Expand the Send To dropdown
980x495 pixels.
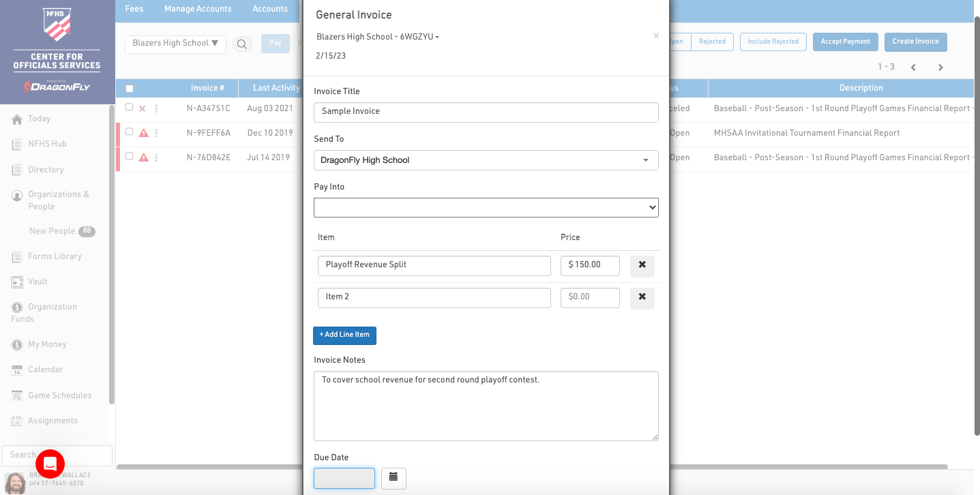pos(486,160)
